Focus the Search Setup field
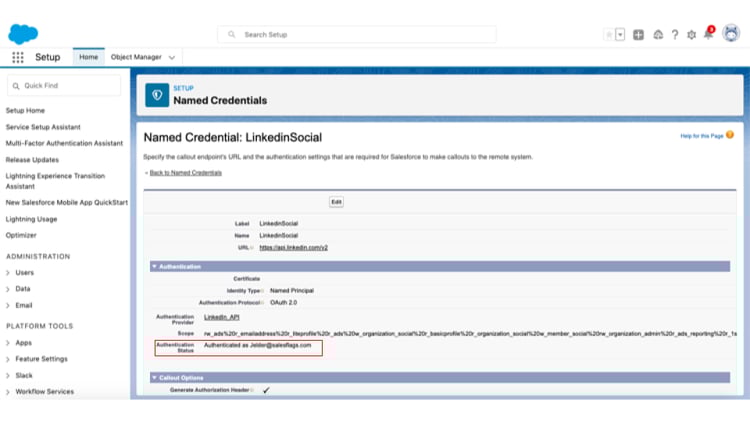The image size is (750, 421). 357,34
